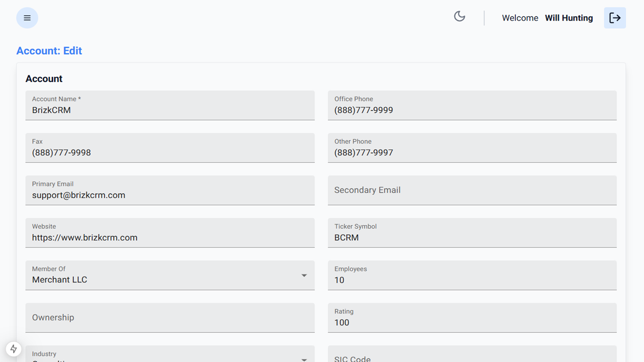
Task: Select the Primary Email input
Action: pyautogui.click(x=170, y=195)
